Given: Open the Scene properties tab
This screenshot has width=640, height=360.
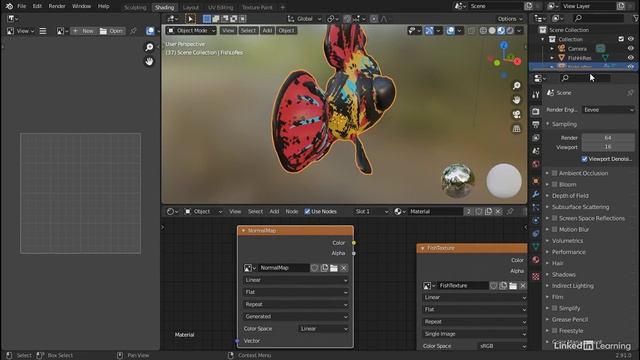Looking at the screenshot, I should click(x=536, y=151).
